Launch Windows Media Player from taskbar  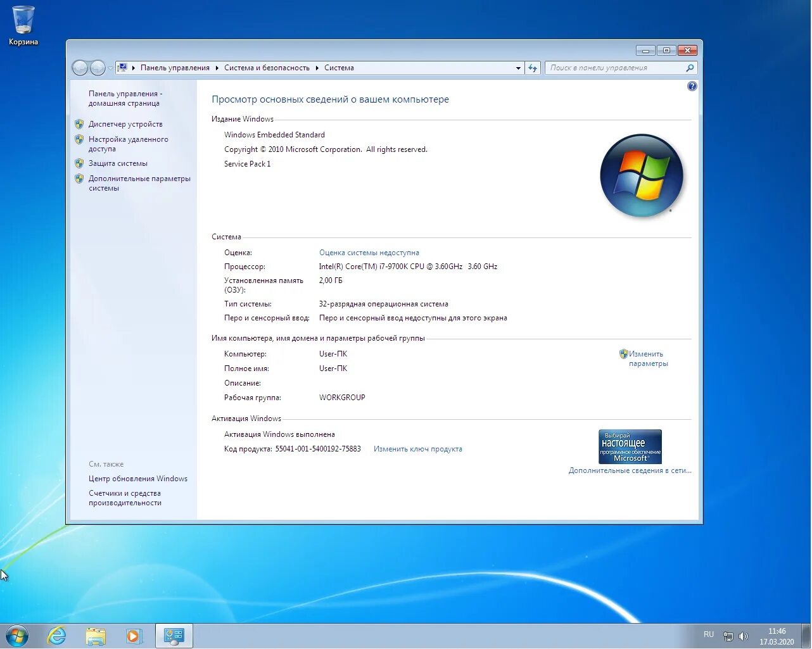point(134,636)
